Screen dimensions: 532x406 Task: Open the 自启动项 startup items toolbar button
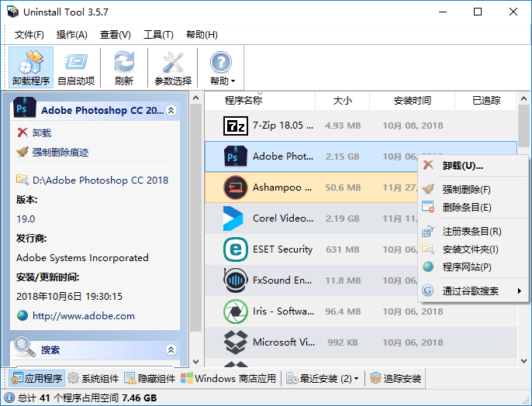pyautogui.click(x=76, y=67)
